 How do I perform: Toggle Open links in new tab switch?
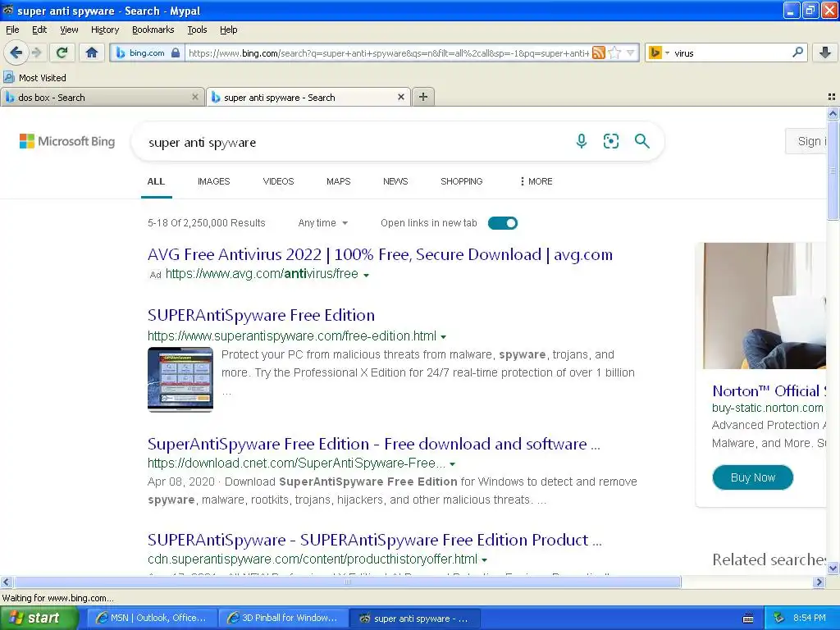503,223
